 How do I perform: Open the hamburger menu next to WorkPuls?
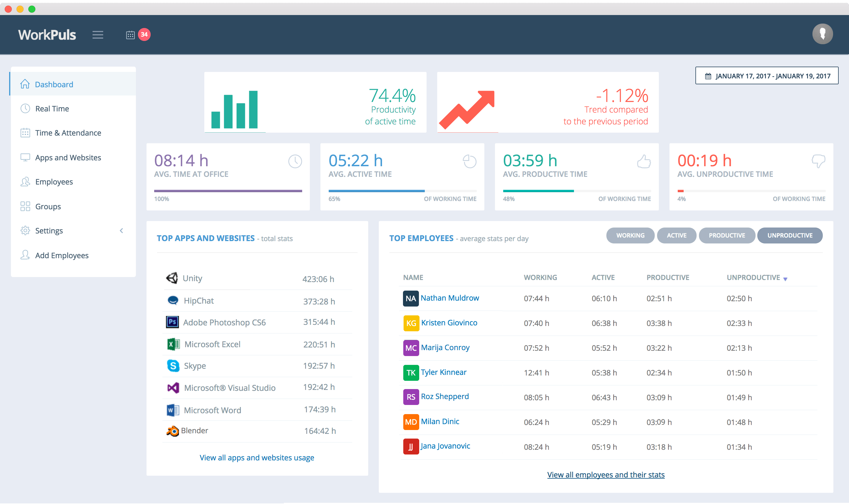(x=98, y=35)
